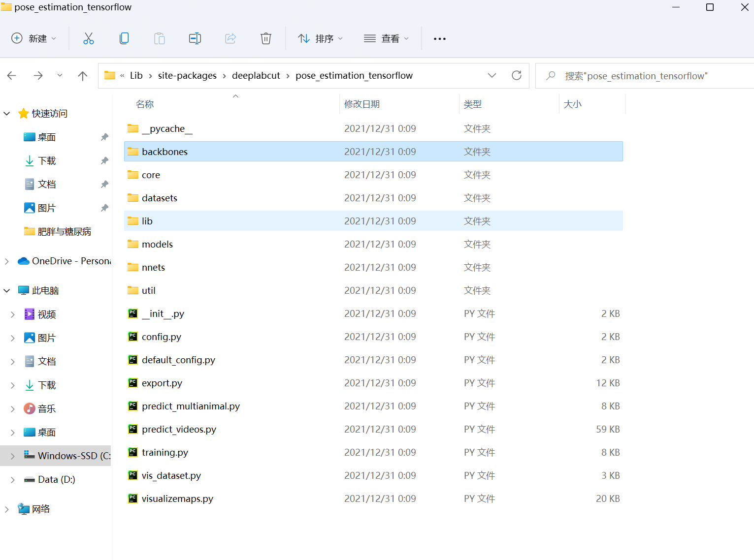The height and width of the screenshot is (560, 754).
Task: Open the See more (...) toolbar menu
Action: [x=439, y=38]
